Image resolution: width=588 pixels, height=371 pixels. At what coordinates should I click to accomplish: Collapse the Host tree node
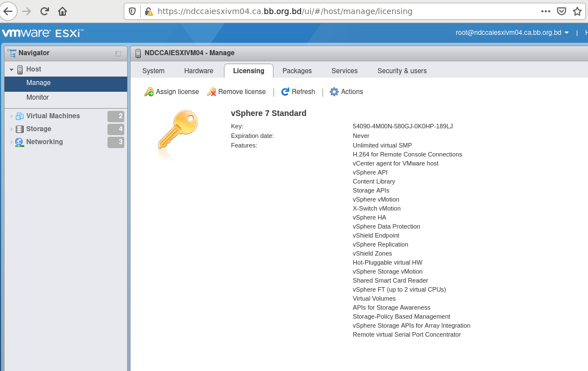click(11, 69)
